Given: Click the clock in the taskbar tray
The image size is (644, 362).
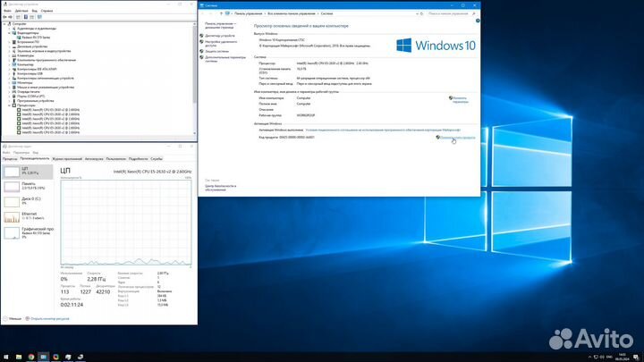Looking at the screenshot, I should tap(623, 357).
